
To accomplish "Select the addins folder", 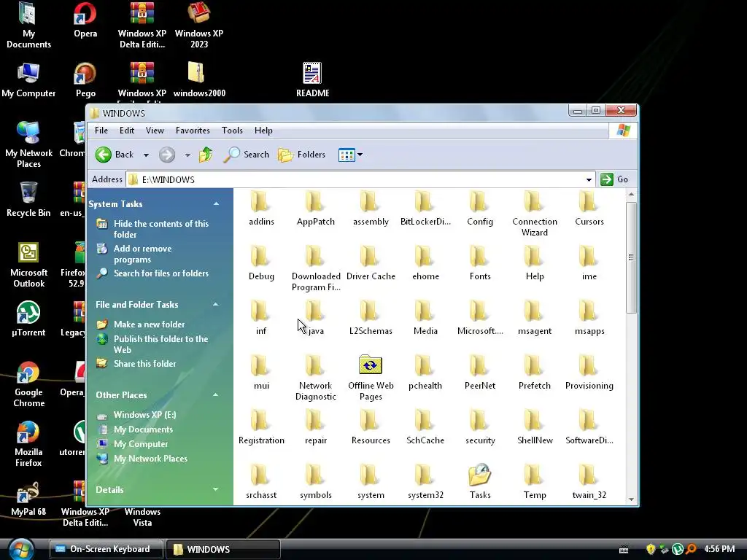I will click(261, 208).
